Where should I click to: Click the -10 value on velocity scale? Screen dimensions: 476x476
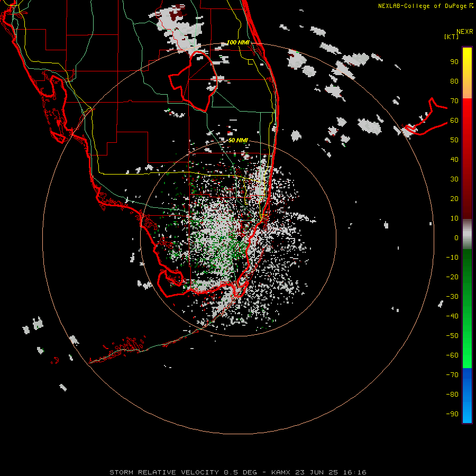point(452,258)
